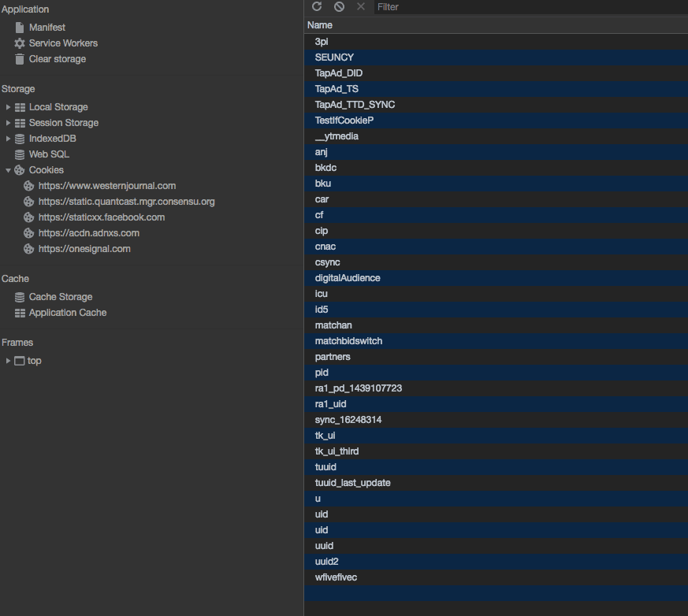Collapse the Cookies section
Screen dimensions: 688x616
(x=8, y=170)
